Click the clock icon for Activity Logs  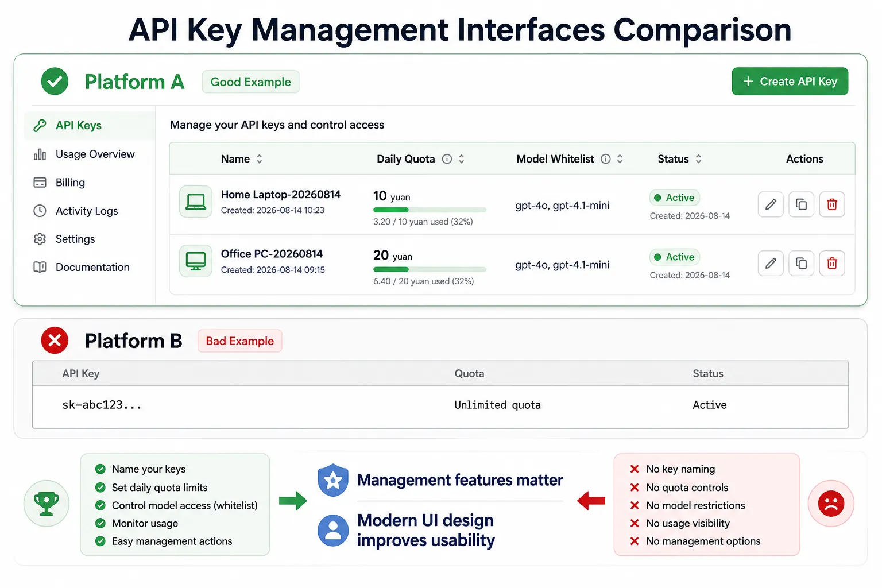pos(40,211)
